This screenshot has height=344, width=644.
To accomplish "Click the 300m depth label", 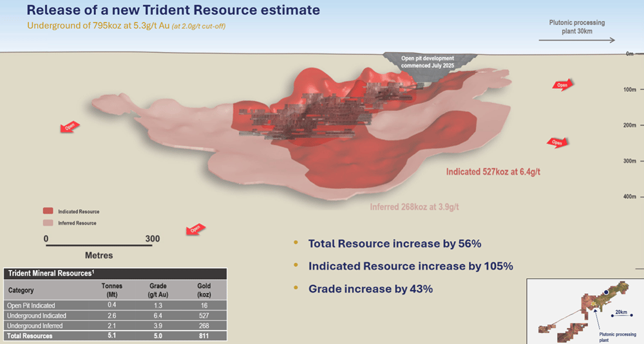I will point(630,161).
